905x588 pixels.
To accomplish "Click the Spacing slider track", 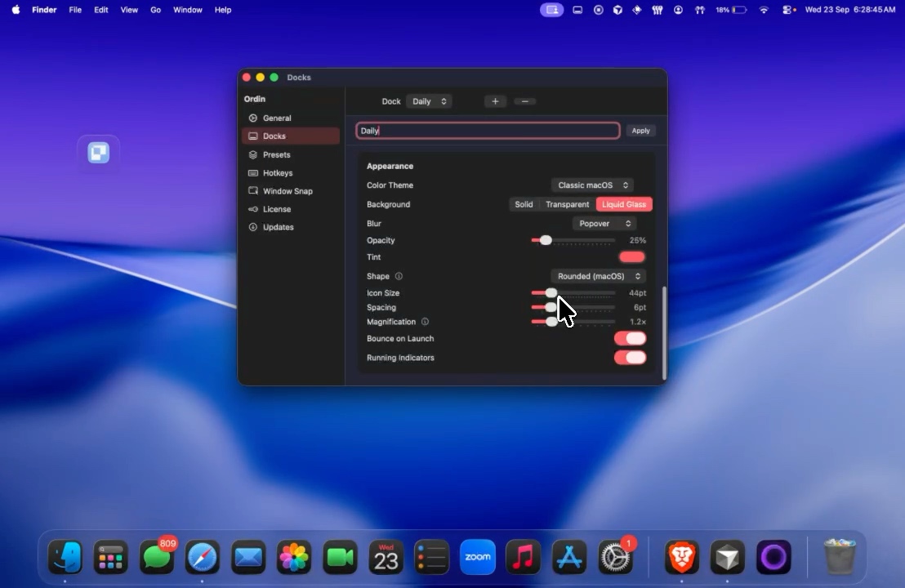I will (x=573, y=308).
